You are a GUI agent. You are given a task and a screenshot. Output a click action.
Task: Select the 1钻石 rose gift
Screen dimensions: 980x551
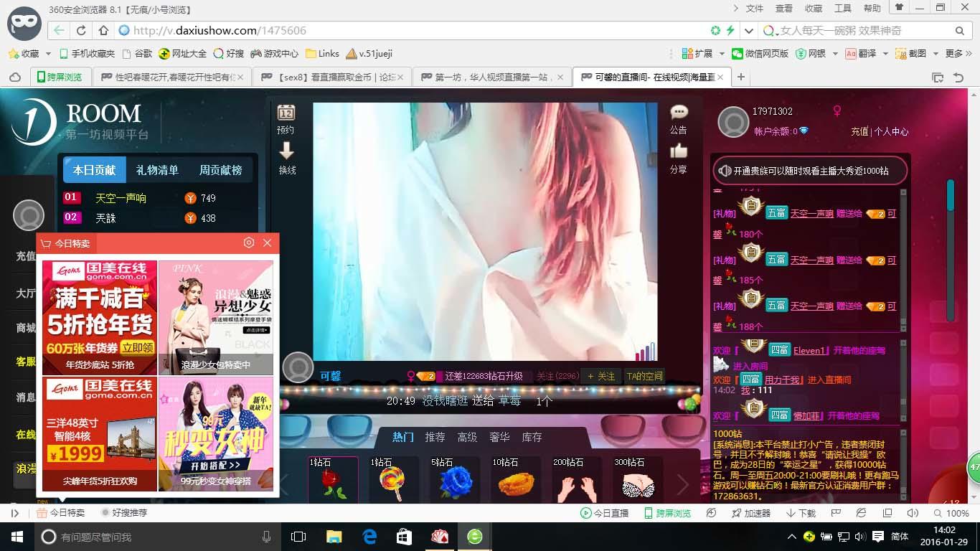[333, 479]
